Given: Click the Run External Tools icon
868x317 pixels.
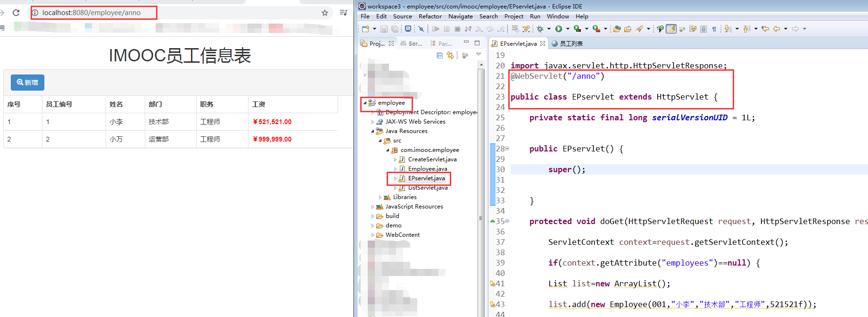Looking at the screenshot, I should (x=596, y=29).
